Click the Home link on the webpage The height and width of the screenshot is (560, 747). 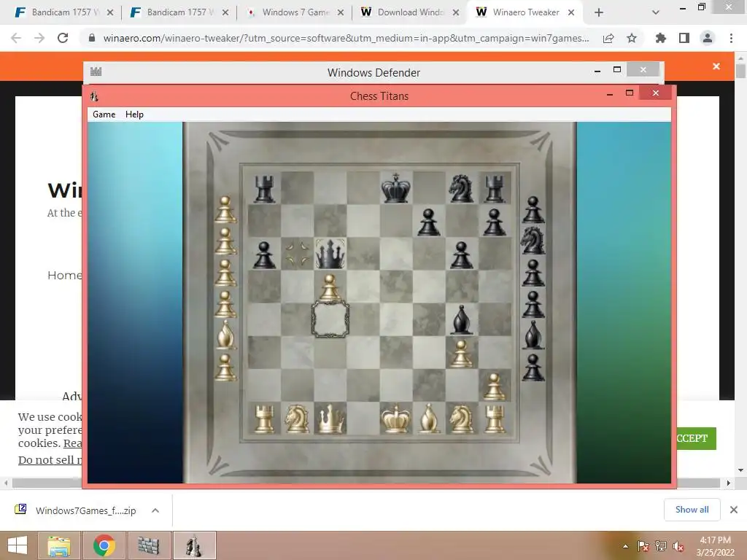[x=65, y=275]
